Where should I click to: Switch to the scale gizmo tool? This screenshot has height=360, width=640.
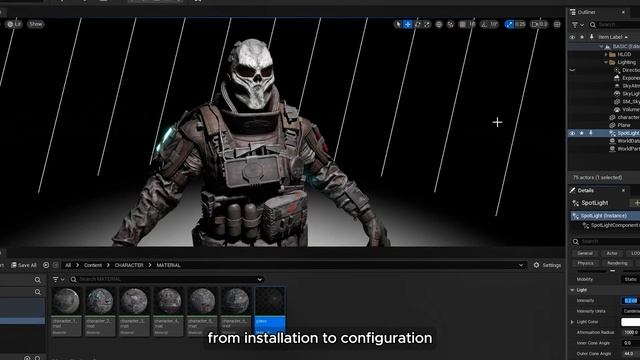point(427,24)
